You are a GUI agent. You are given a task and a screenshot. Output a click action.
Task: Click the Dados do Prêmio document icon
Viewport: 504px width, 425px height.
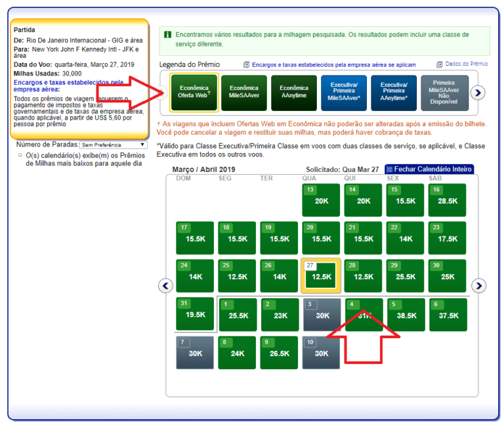[440, 64]
